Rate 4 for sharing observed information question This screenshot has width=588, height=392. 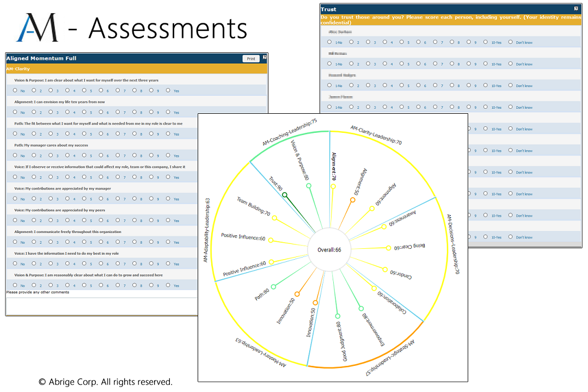click(67, 177)
